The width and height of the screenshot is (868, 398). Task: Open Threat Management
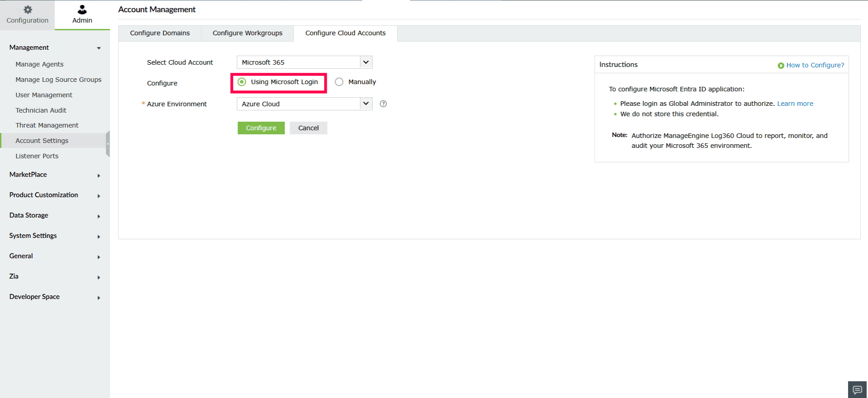47,125
